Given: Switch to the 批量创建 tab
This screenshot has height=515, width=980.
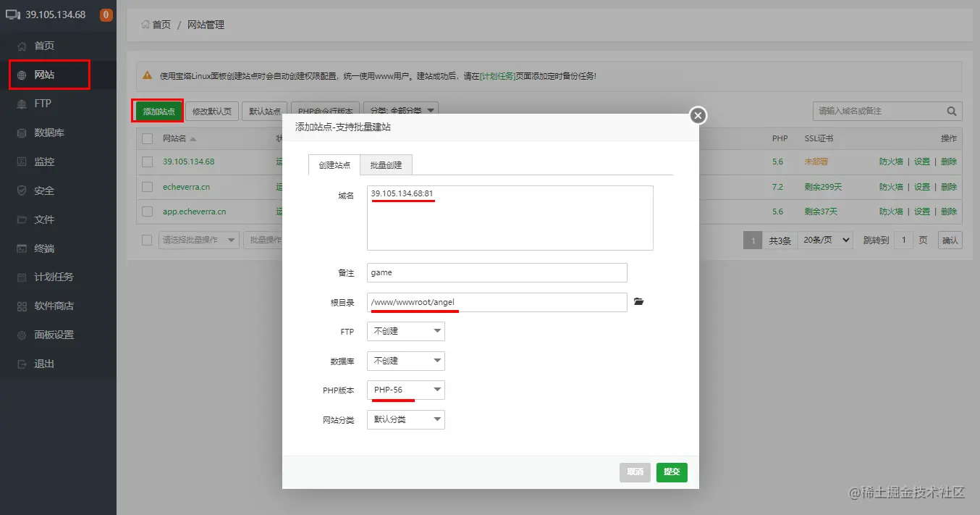Looking at the screenshot, I should click(x=386, y=165).
